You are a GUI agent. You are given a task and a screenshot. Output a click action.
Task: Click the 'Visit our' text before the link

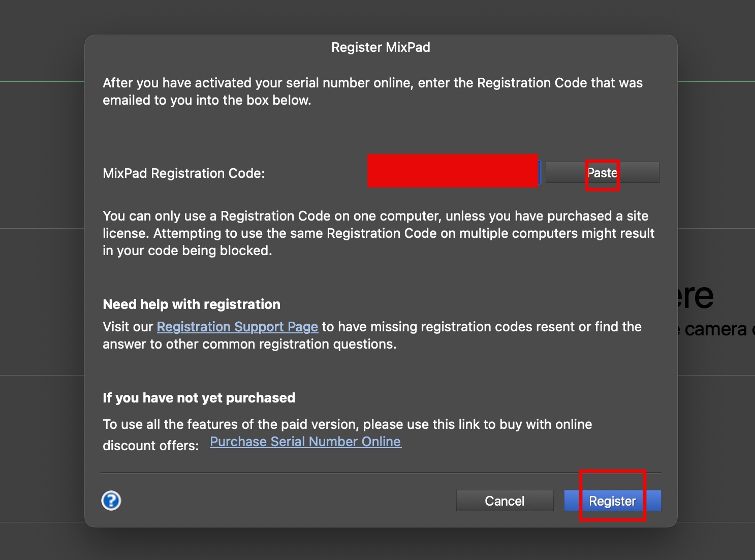128,327
